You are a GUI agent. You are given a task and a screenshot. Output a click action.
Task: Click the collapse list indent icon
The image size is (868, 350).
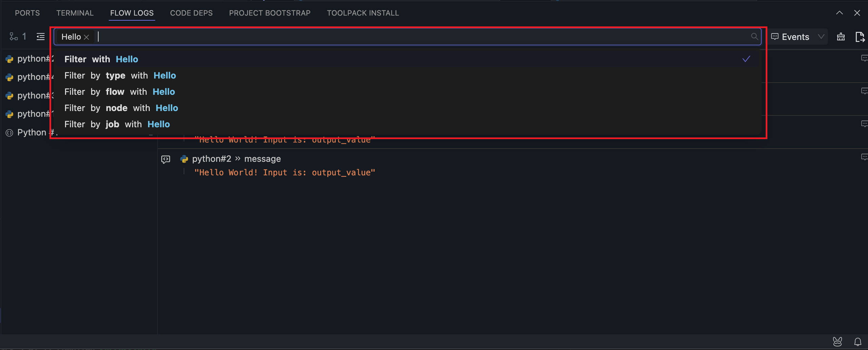coord(41,37)
